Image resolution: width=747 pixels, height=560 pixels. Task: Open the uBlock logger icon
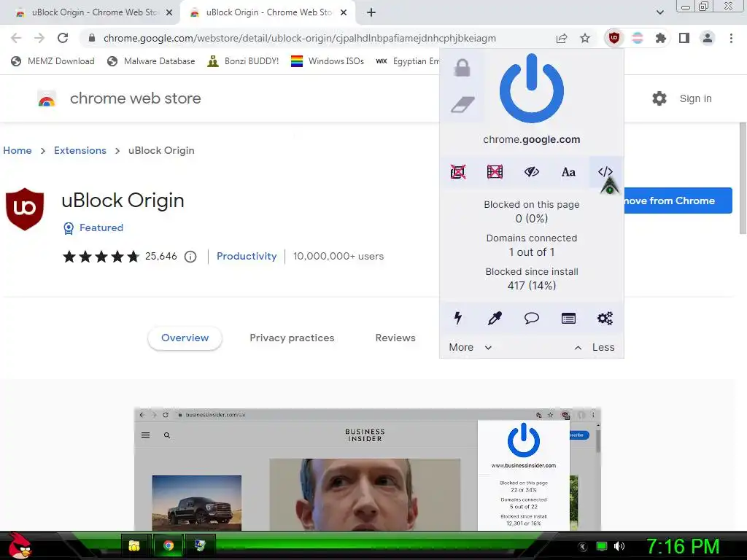568,318
